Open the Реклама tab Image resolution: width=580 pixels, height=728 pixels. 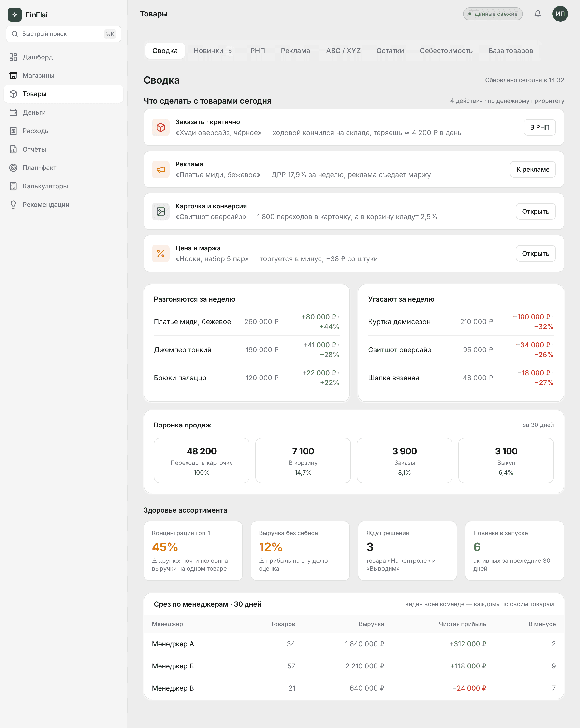point(295,51)
